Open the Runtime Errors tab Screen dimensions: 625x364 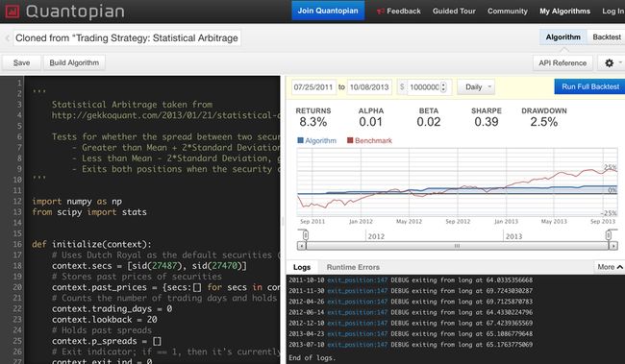(x=353, y=267)
